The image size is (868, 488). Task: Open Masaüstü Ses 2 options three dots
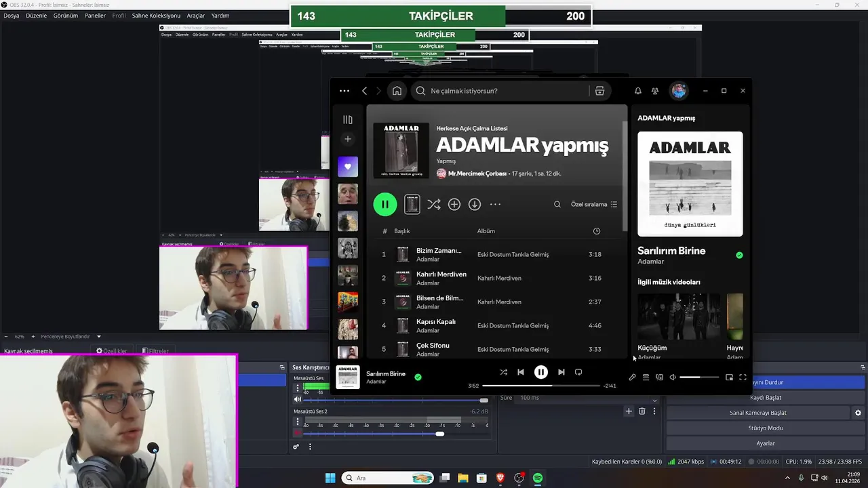pos(297,422)
